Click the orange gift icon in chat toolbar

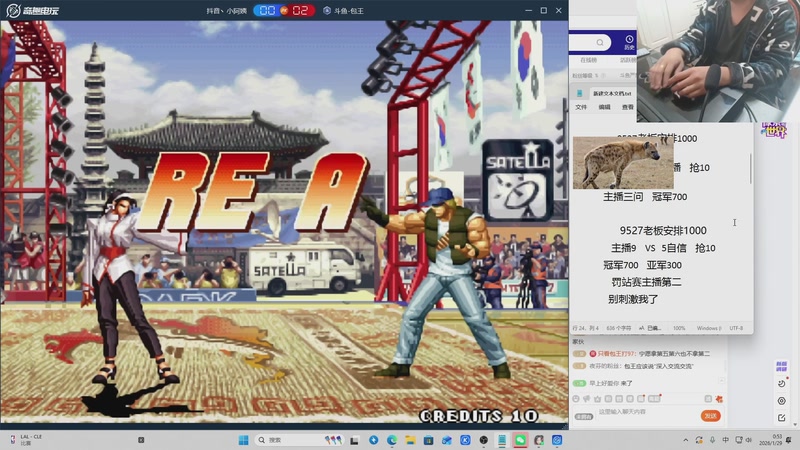[x=719, y=399]
